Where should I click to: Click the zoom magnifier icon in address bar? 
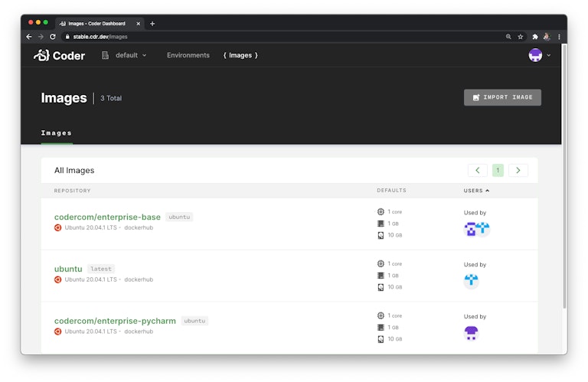tap(508, 37)
